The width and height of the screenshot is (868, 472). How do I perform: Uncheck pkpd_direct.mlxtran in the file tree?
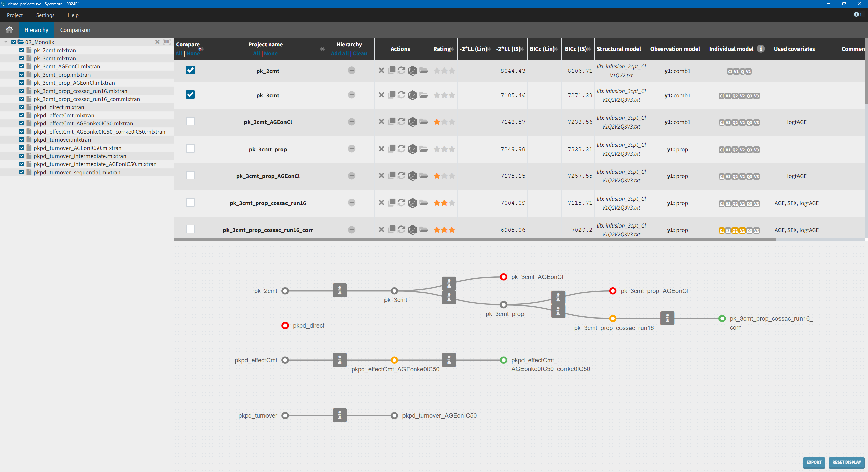21,107
